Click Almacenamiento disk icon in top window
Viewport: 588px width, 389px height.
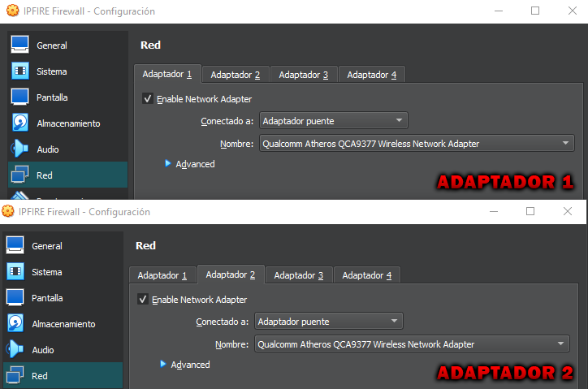(x=19, y=123)
